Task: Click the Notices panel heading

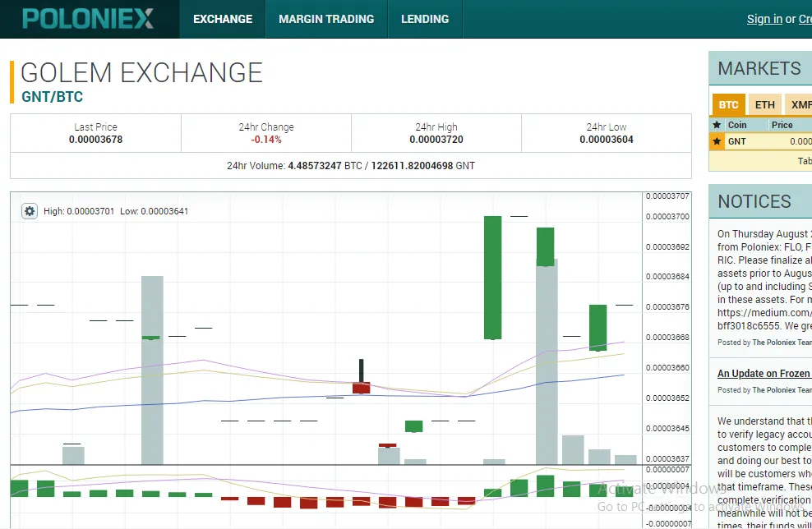Action: [x=754, y=201]
